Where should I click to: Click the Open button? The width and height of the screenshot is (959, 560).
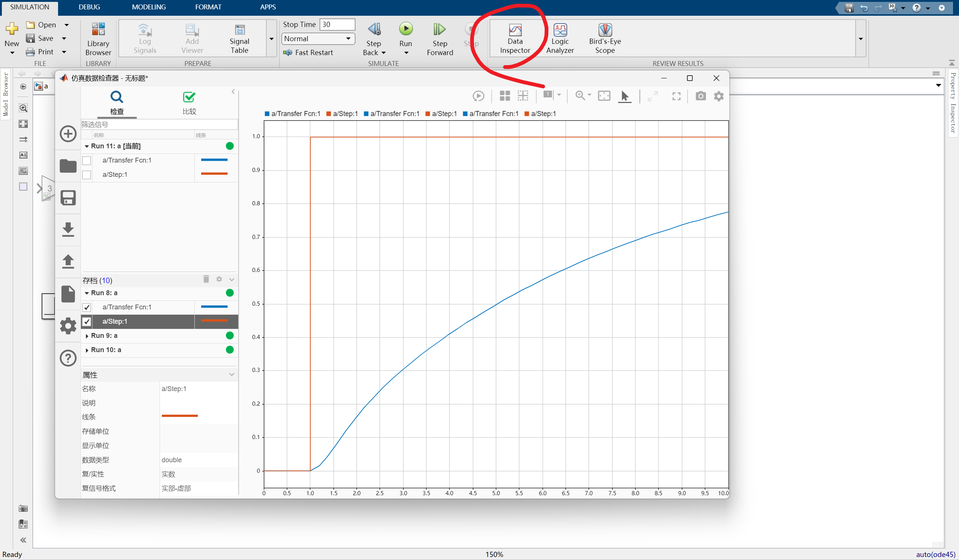[42, 25]
